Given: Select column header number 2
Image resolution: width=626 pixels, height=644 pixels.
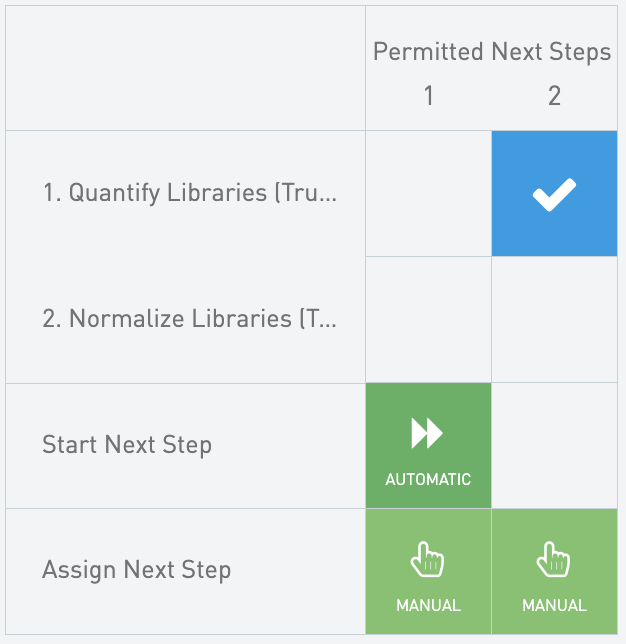Looking at the screenshot, I should pyautogui.click(x=554, y=96).
